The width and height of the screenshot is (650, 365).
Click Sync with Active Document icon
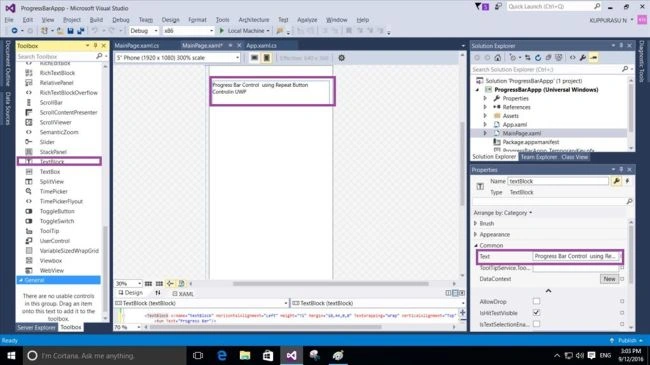click(x=528, y=58)
